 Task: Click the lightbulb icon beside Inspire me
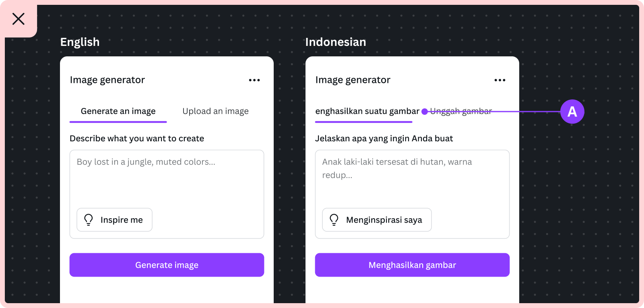pyautogui.click(x=89, y=219)
